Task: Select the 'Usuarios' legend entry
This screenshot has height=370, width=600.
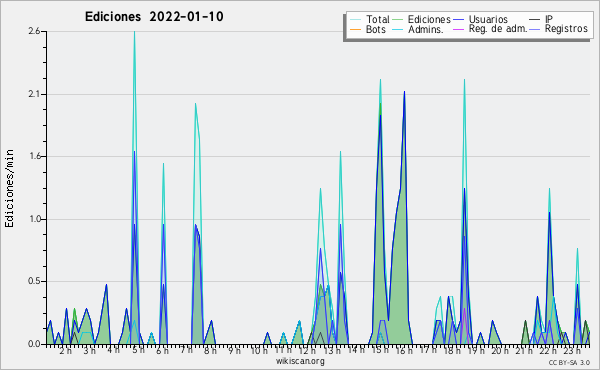Action: (x=488, y=19)
